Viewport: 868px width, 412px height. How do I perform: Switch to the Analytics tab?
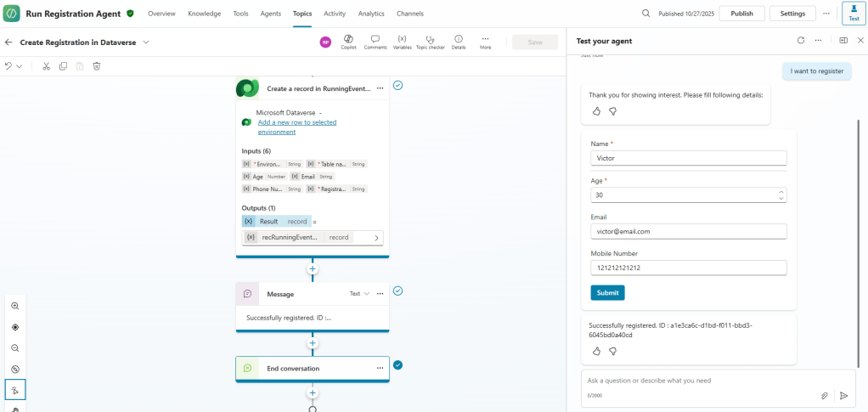tap(371, 14)
